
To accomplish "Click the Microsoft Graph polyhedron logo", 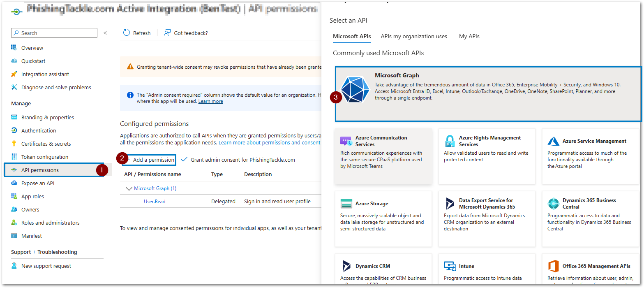I will tap(355, 89).
